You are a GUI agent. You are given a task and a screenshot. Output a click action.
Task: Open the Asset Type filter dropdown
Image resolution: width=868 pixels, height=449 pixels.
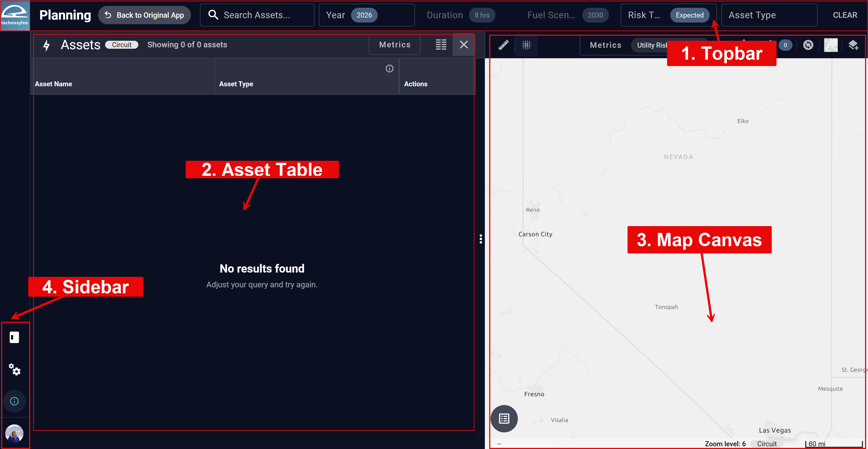pos(769,15)
